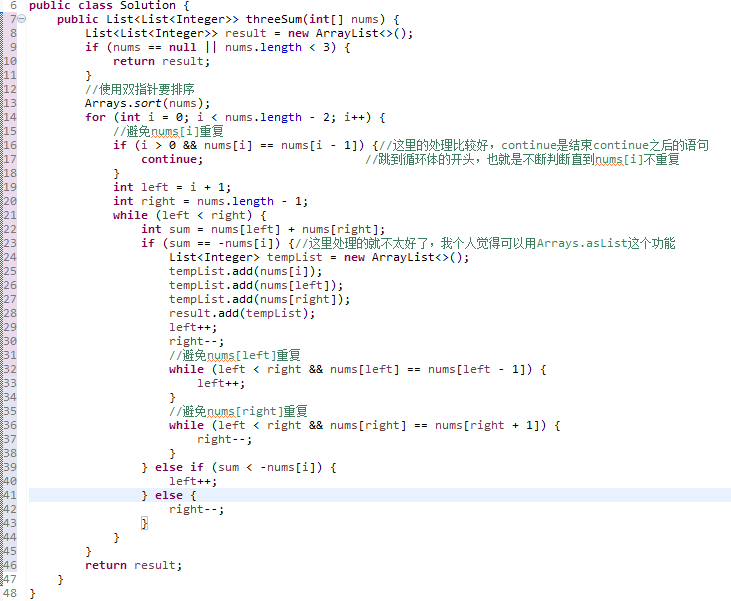Click the comment '//避免nums[right]重复'
This screenshot has width=731, height=601.
tap(238, 411)
